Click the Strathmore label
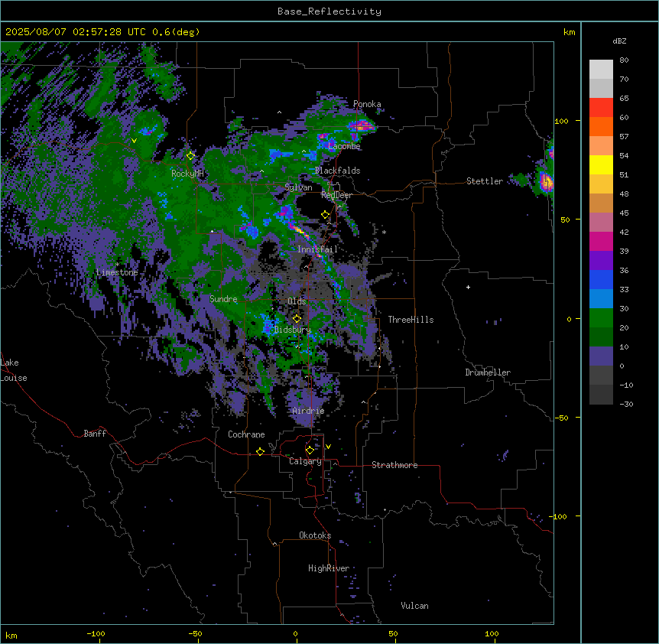Image resolution: width=659 pixels, height=644 pixels. 394,465
